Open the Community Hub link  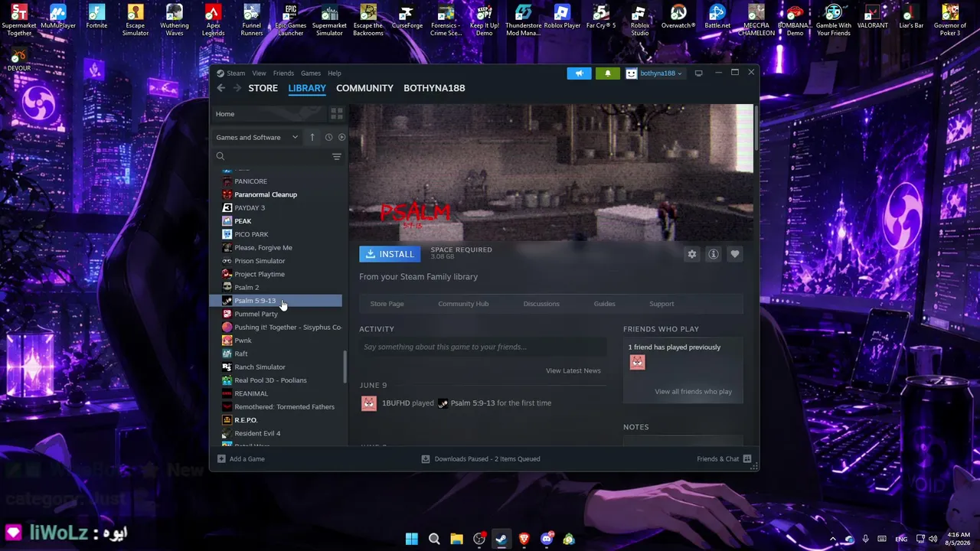tap(463, 304)
